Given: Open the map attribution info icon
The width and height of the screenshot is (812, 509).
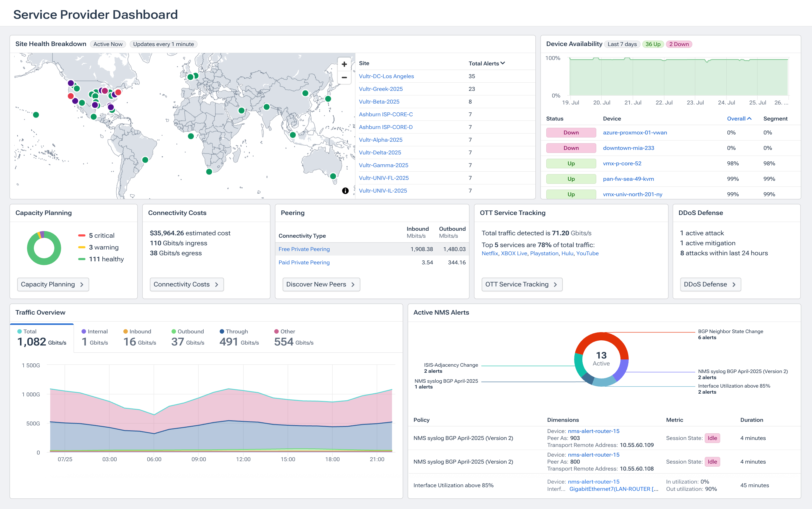Looking at the screenshot, I should 345,190.
